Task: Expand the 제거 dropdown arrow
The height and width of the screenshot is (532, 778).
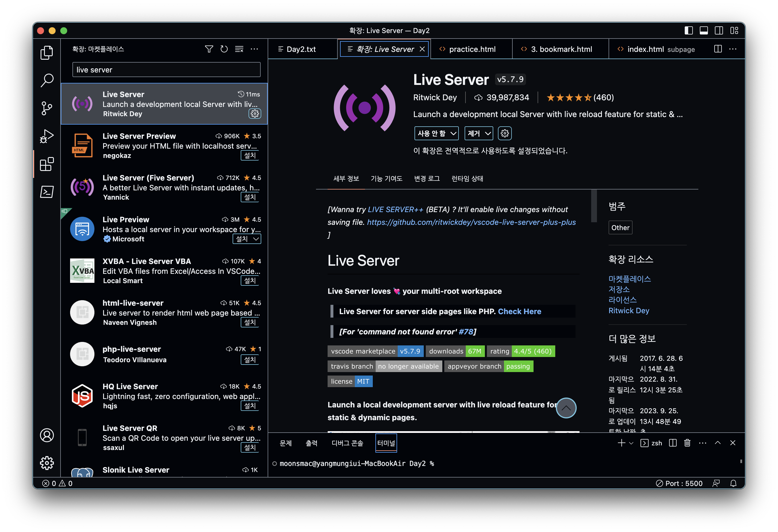Action: pyautogui.click(x=488, y=134)
